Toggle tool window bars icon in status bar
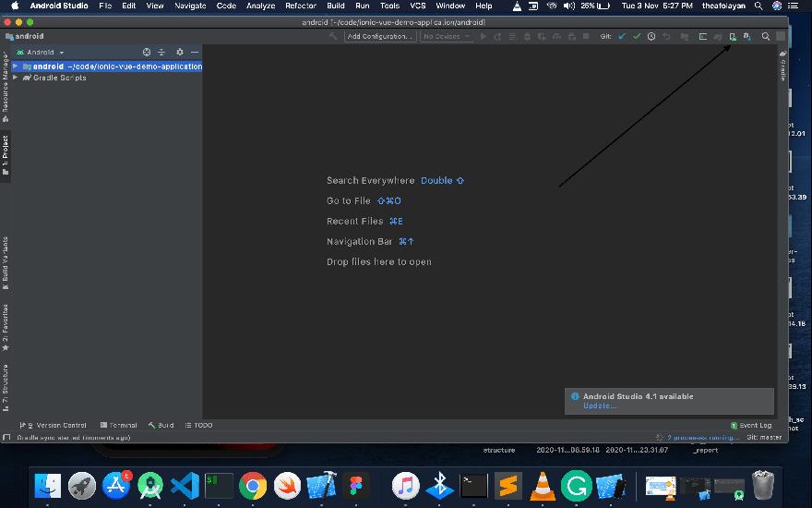812x508 pixels. [x=6, y=438]
